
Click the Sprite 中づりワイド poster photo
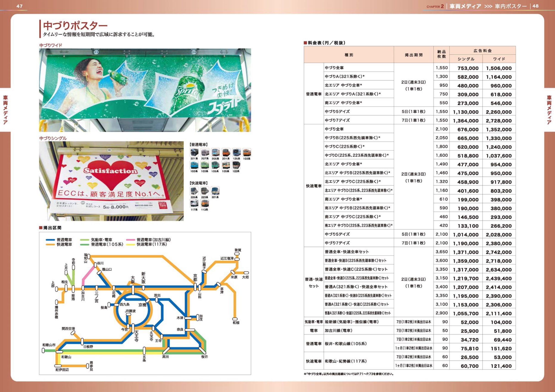145,90
